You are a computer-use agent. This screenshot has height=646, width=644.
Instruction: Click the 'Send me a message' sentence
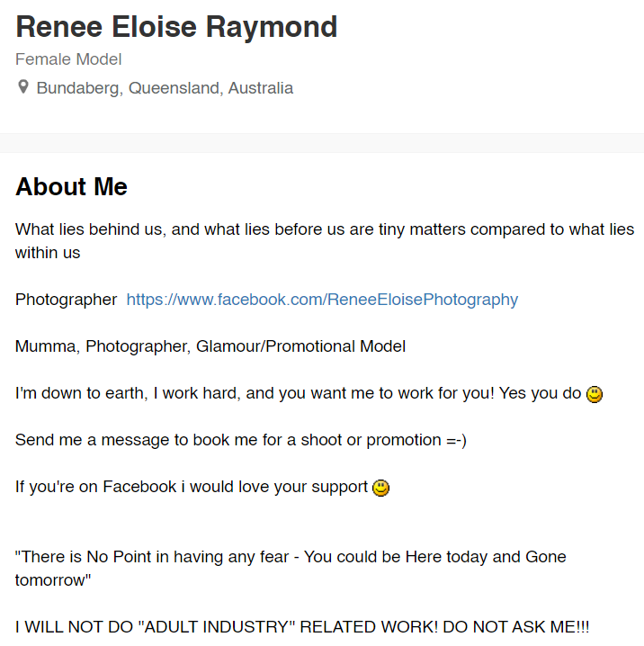(241, 440)
